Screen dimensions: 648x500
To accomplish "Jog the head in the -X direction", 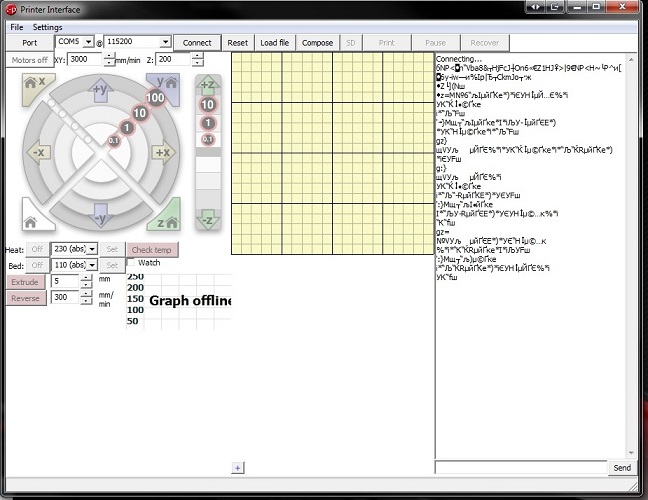I will tap(39, 152).
